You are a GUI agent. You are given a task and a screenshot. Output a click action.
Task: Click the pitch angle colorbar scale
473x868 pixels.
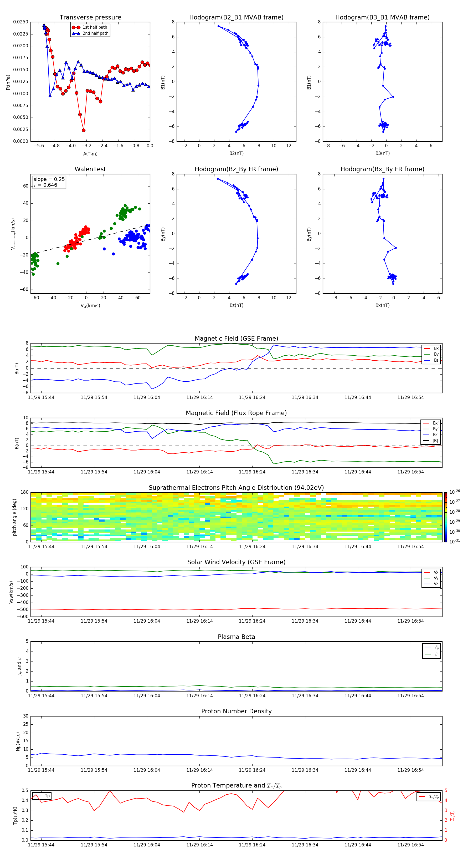click(x=446, y=517)
